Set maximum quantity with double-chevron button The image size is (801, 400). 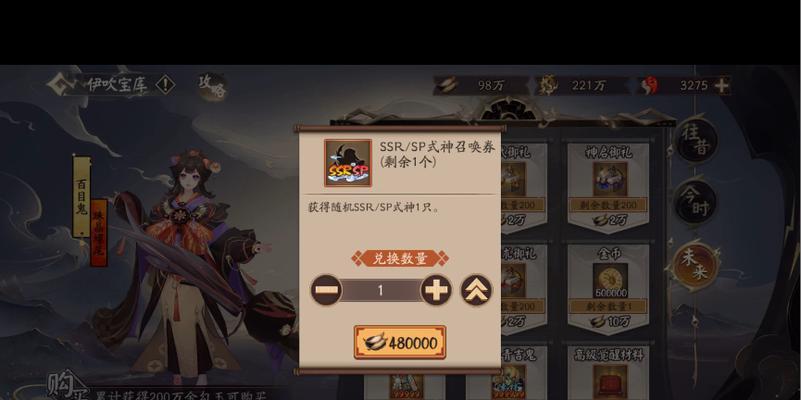(x=477, y=290)
